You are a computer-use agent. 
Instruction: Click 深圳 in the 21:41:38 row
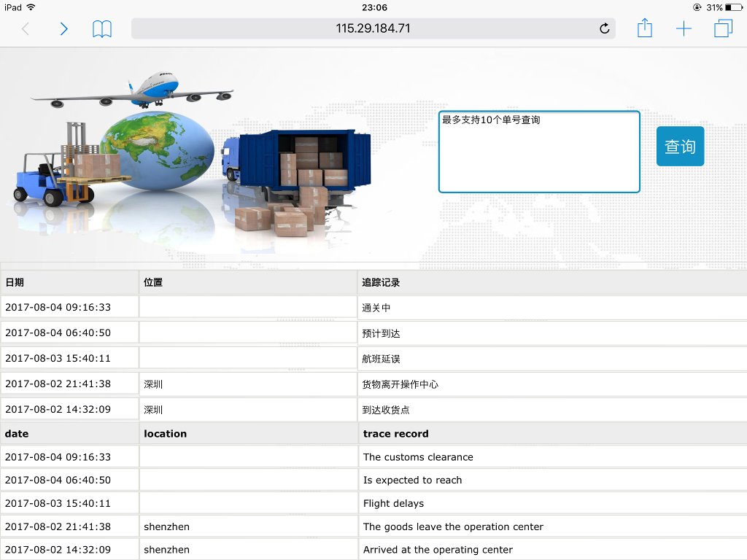[x=153, y=384]
